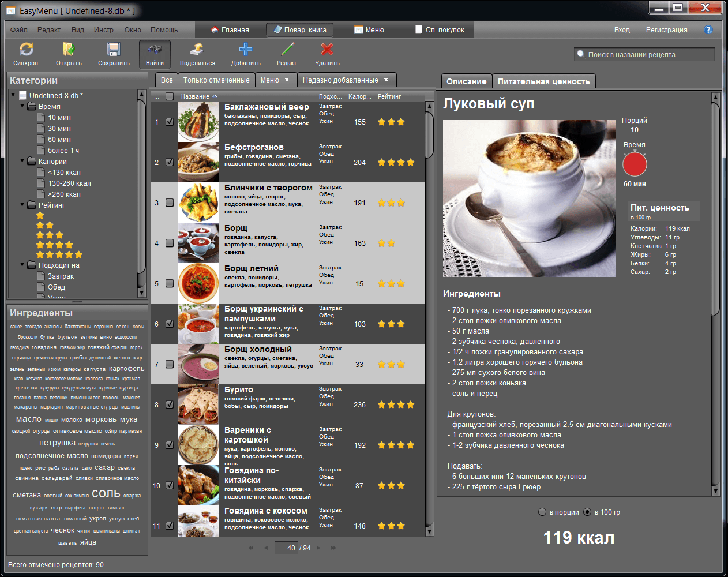Click the recipe list vertical scrollbar thumb

[429, 134]
